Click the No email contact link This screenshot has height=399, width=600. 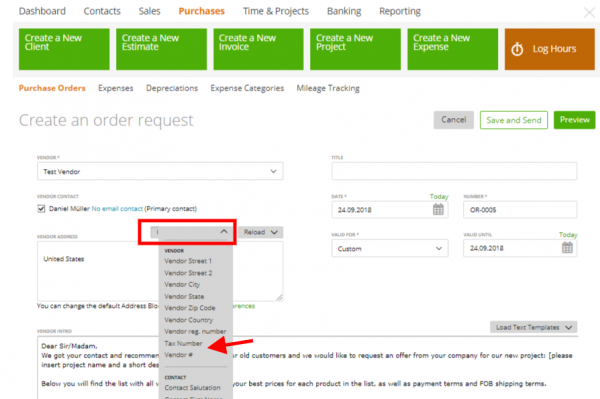tap(117, 208)
